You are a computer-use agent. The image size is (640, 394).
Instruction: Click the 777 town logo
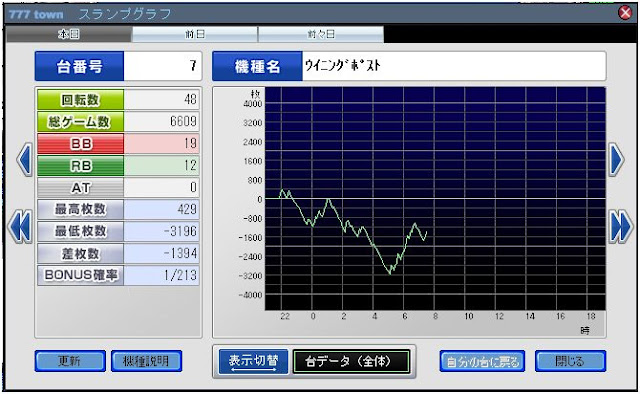tap(36, 14)
